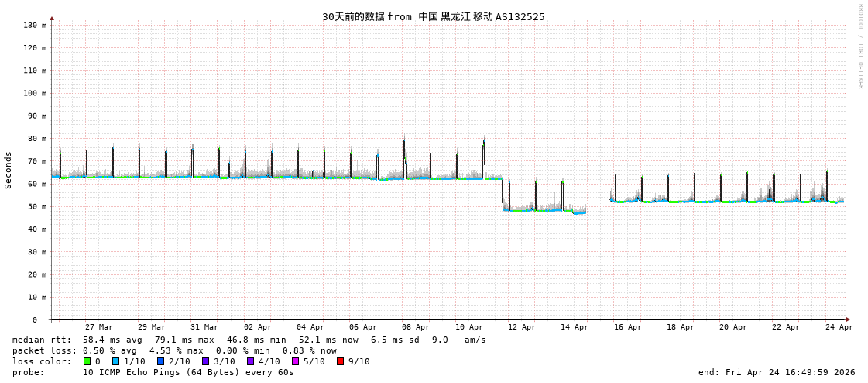The height and width of the screenshot is (383, 868).
Task: Click the probe ICMP Echo Pings description
Action: point(188,372)
